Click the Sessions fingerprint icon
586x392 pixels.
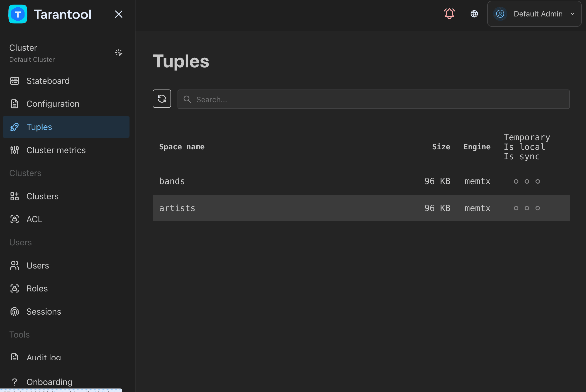click(15, 312)
